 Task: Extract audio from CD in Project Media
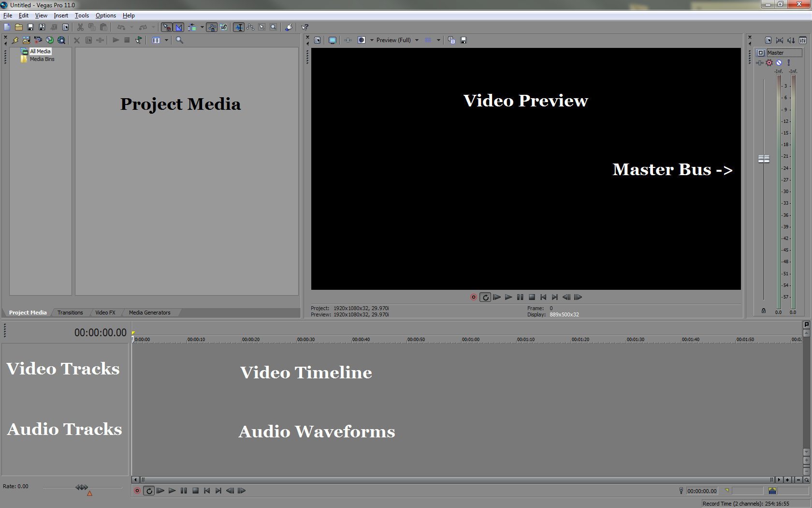point(50,40)
